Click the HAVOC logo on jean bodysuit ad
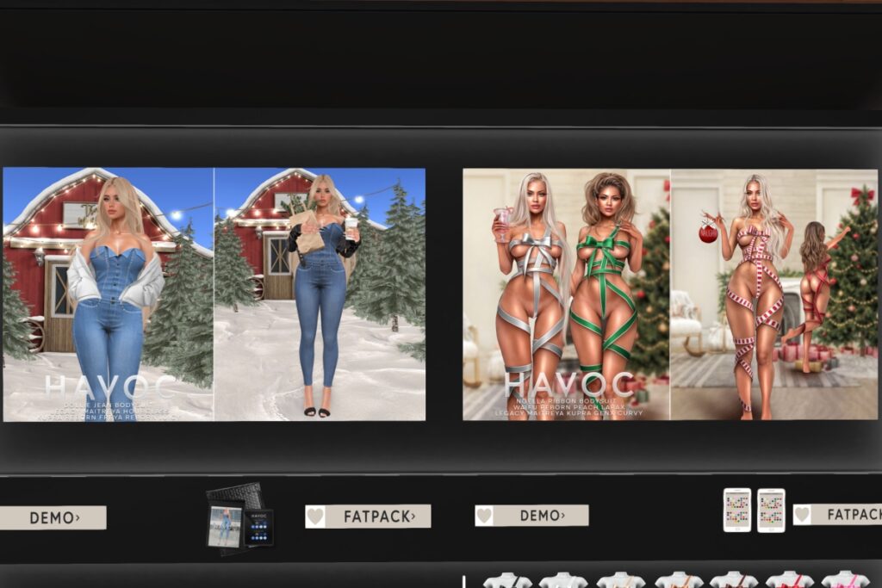Screen dimensions: 882x588 (x=108, y=387)
